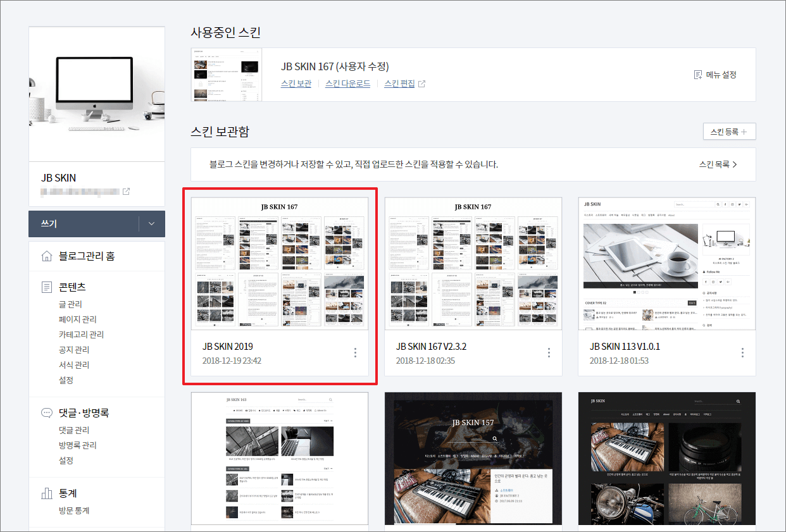Open options menu for JB SKIN 113 V1.0.1
The width and height of the screenshot is (786, 532).
pyautogui.click(x=742, y=353)
